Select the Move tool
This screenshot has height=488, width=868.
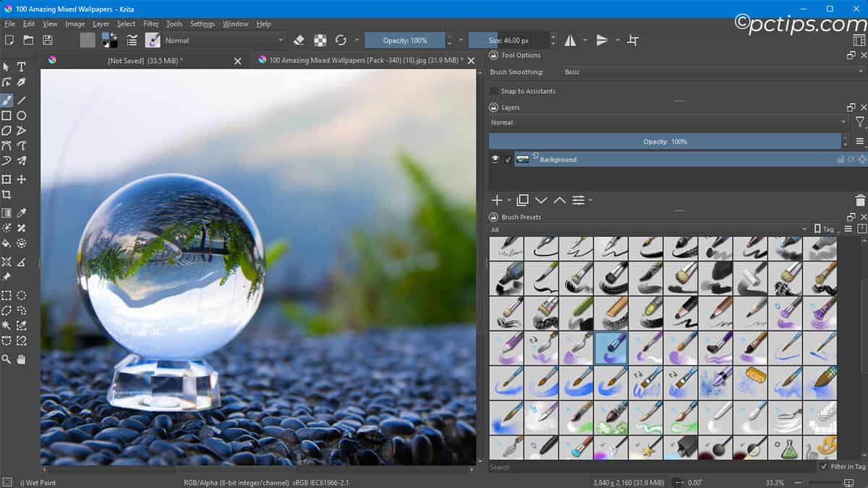click(20, 178)
